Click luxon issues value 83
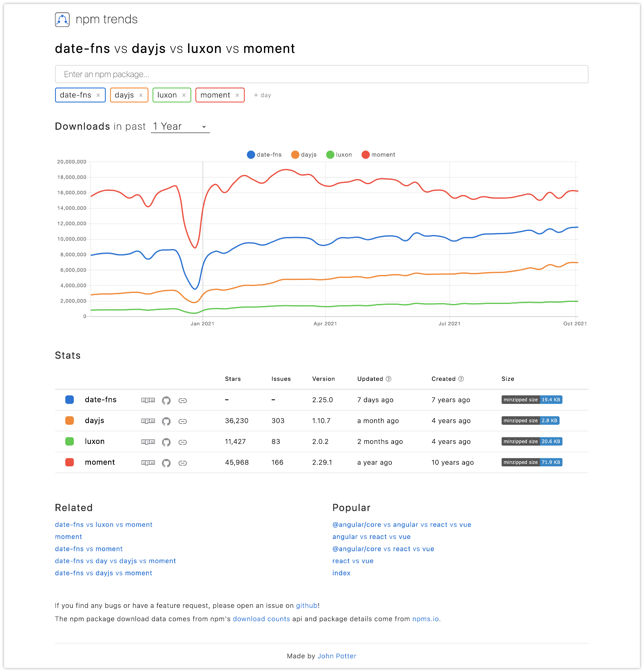 click(x=276, y=441)
